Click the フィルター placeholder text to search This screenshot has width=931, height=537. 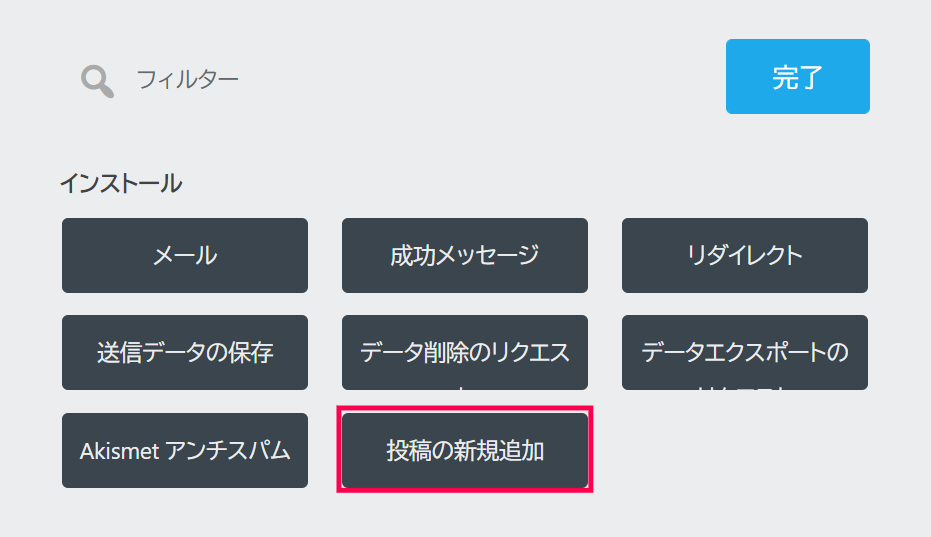coord(188,78)
